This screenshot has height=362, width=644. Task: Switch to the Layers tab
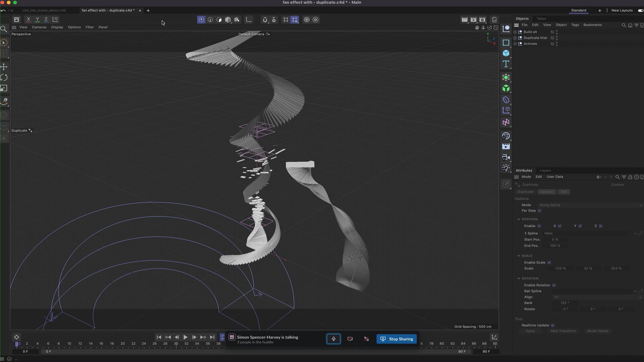tap(545, 170)
